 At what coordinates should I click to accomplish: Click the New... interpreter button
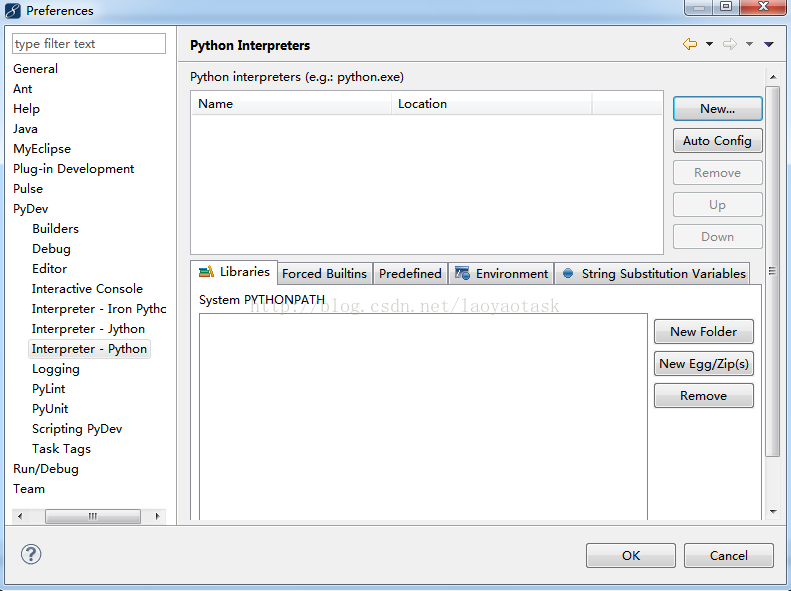coord(717,109)
